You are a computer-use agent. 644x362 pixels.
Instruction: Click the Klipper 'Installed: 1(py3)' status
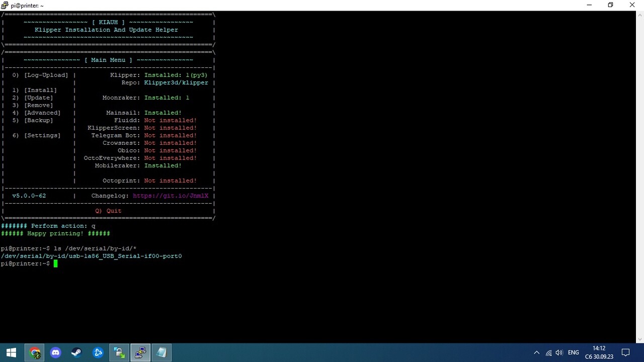(176, 75)
